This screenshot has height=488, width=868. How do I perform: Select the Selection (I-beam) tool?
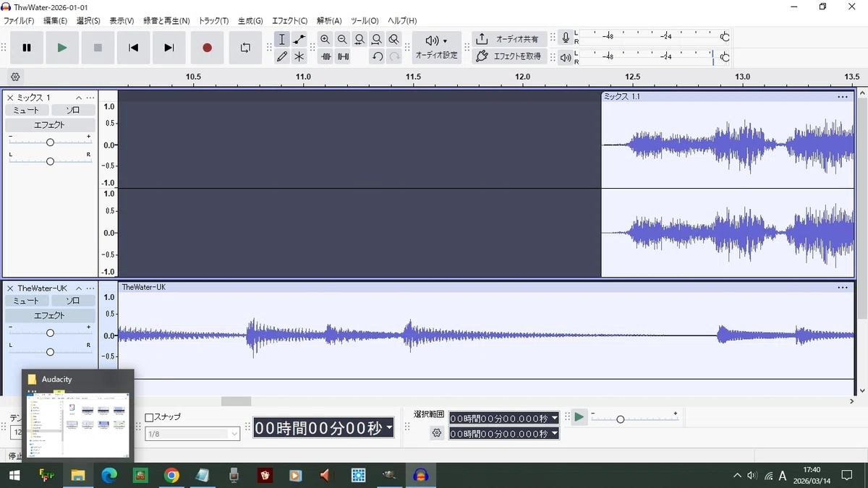tap(282, 39)
